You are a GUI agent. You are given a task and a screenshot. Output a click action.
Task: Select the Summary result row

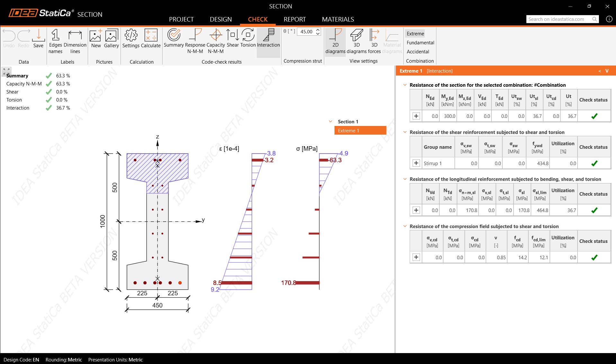(38, 76)
